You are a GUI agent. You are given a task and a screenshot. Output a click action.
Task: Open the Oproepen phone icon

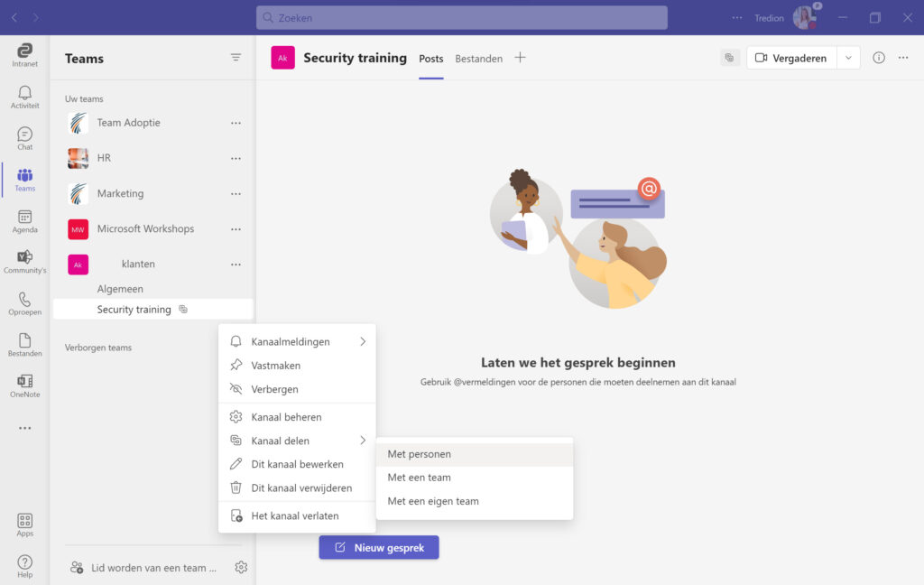24,303
